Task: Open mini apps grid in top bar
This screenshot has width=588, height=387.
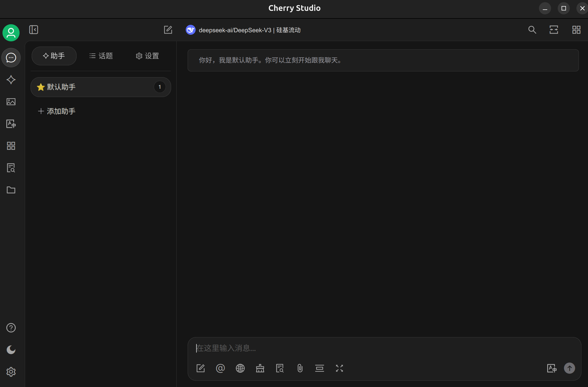Action: 576,30
